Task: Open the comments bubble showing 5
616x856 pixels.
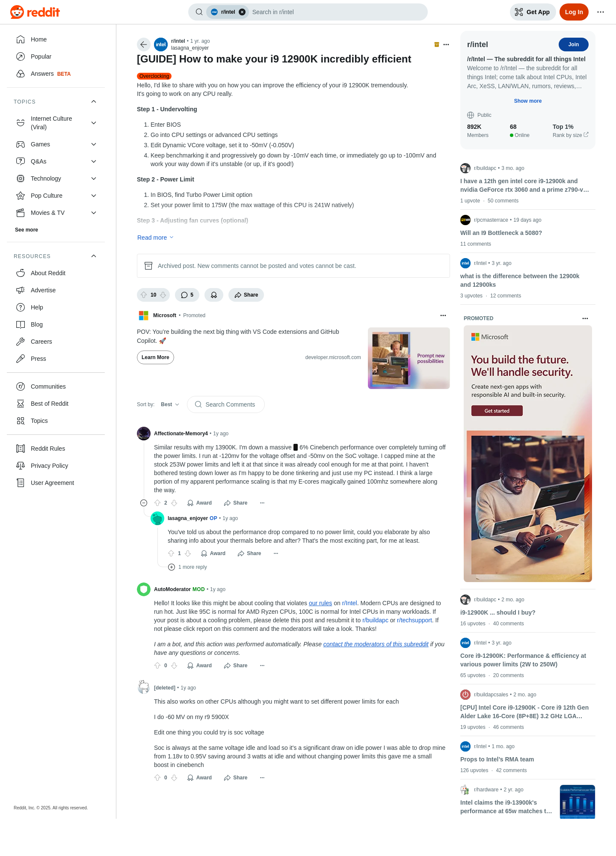Action: coord(187,295)
